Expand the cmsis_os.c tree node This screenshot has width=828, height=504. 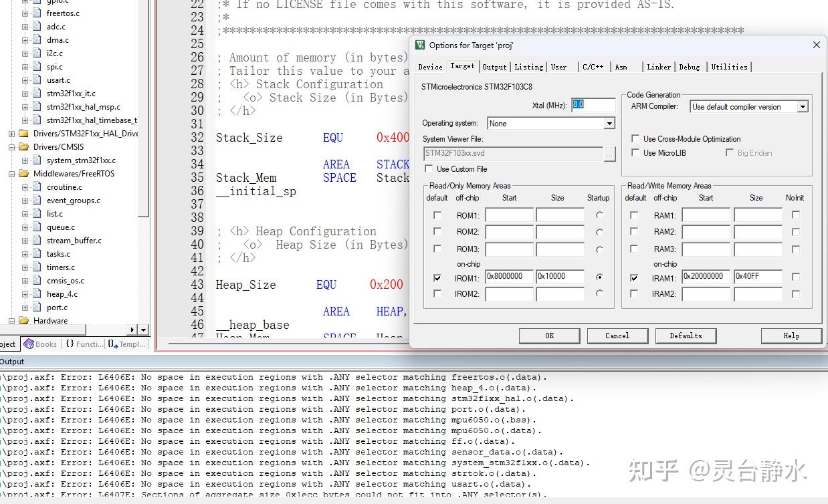pos(25,281)
